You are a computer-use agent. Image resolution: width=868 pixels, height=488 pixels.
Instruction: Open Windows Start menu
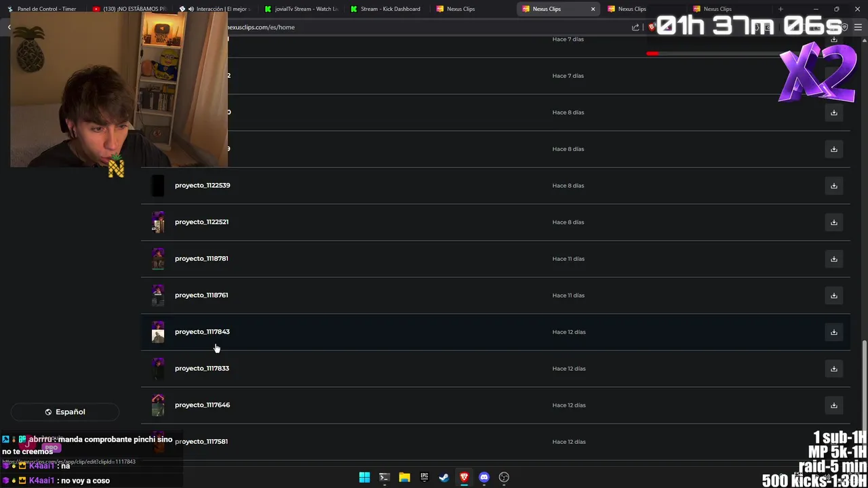pos(364,477)
